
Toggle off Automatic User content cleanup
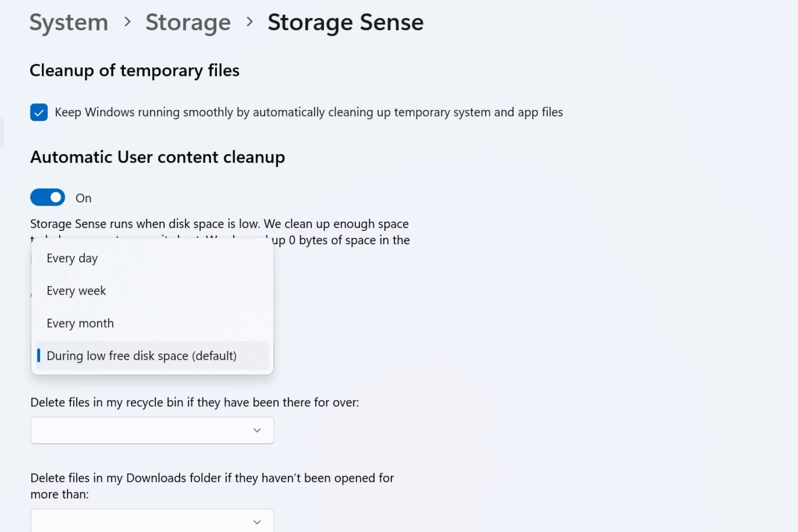(x=47, y=197)
